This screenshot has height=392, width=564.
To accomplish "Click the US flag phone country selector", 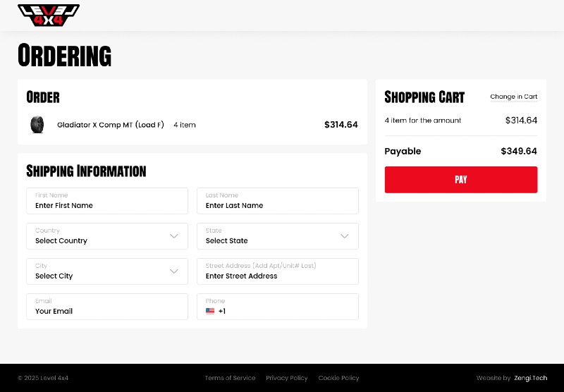I will click(x=210, y=311).
